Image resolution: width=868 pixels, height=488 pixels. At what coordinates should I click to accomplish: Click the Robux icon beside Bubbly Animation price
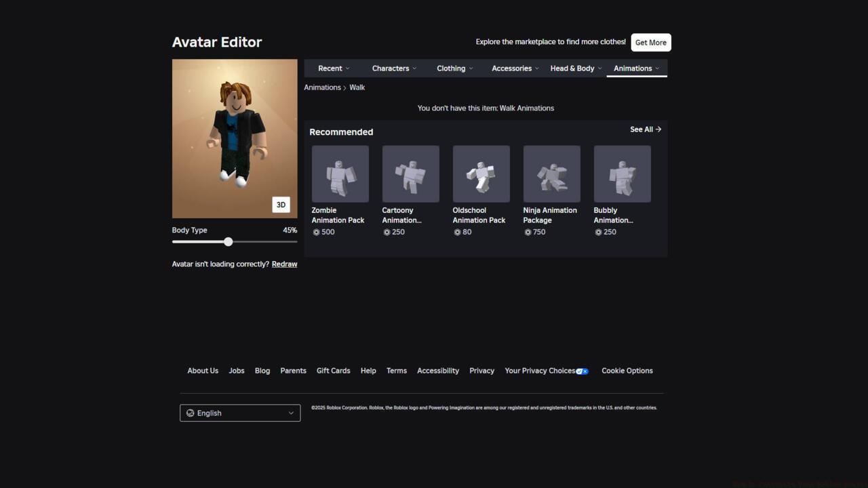tap(598, 232)
